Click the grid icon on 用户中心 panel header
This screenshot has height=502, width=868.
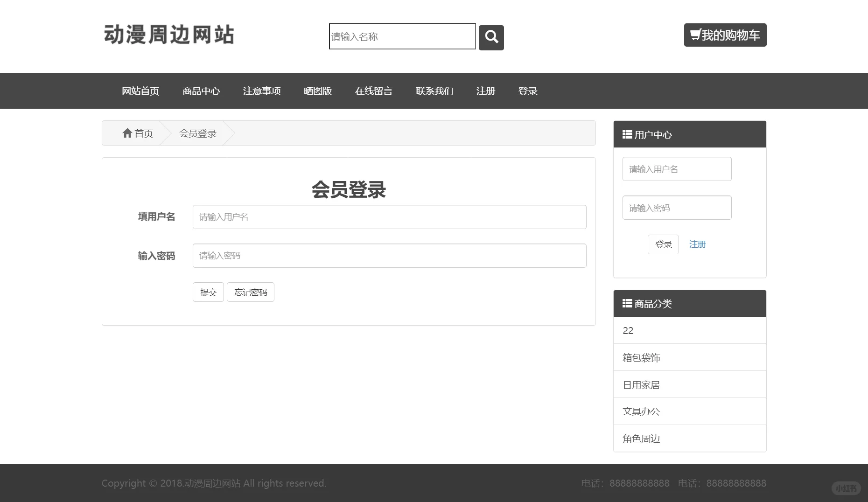(x=626, y=134)
